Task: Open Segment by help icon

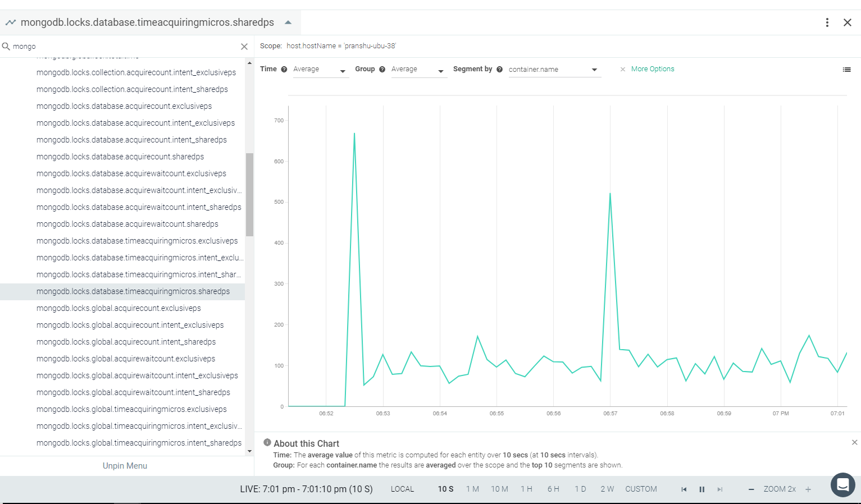Action: [499, 69]
